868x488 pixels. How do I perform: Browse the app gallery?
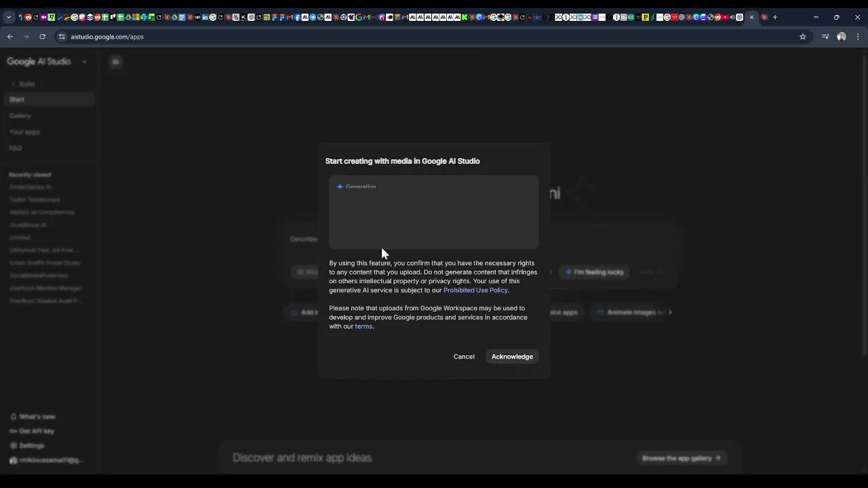(x=681, y=458)
